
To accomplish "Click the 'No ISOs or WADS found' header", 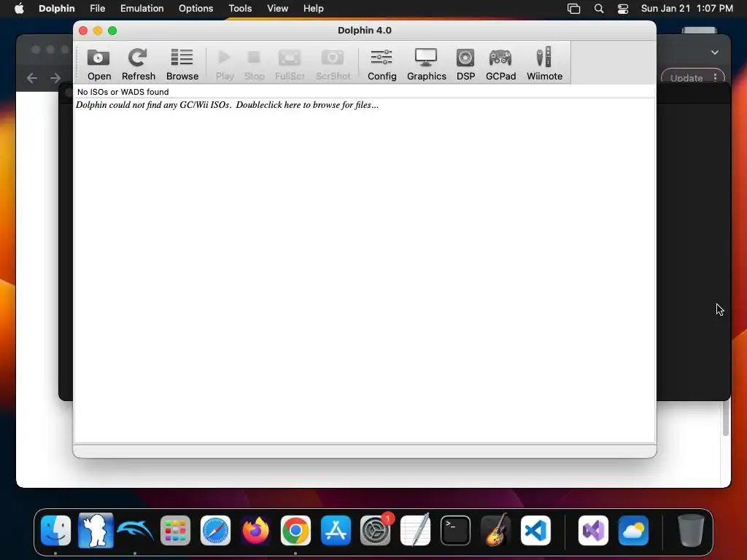I will click(123, 91).
